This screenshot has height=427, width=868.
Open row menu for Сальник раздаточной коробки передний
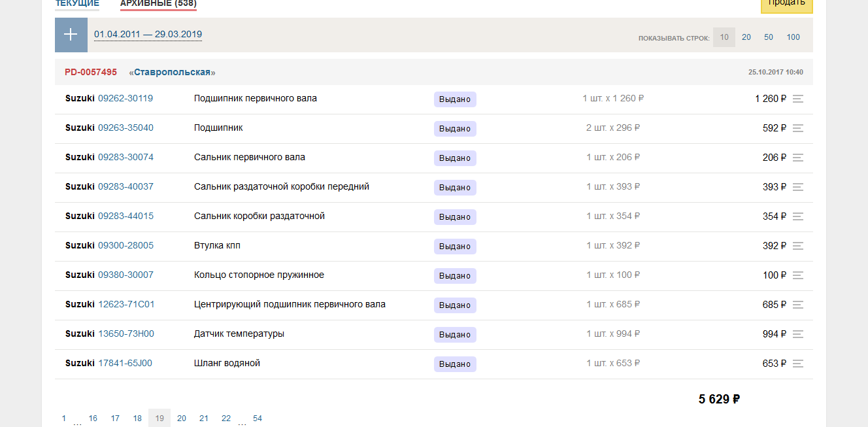[797, 187]
